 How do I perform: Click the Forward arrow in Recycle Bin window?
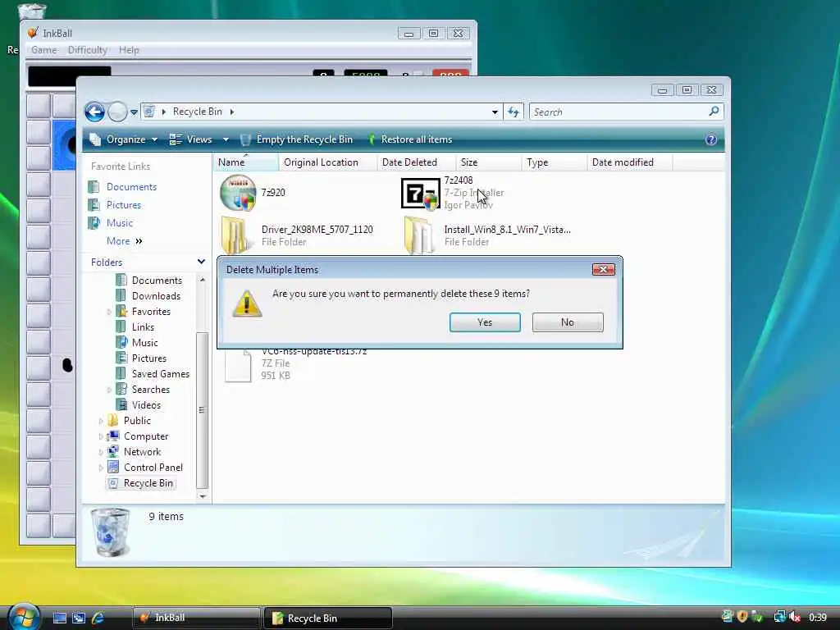click(x=116, y=112)
